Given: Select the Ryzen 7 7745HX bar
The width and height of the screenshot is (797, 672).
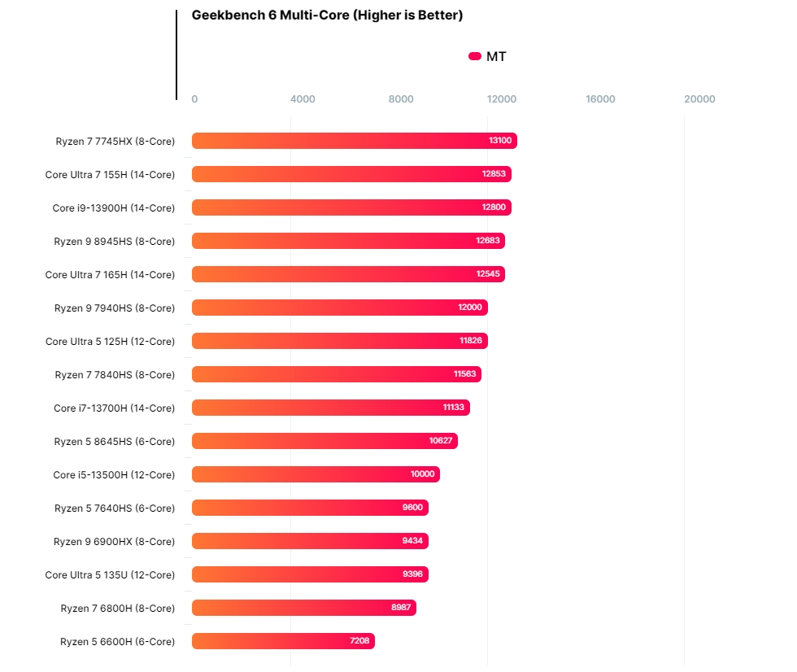Looking at the screenshot, I should 354,141.
